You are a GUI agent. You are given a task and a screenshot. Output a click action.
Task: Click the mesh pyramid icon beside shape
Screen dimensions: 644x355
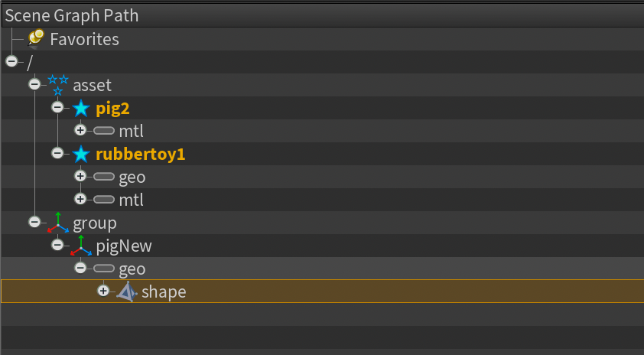tap(126, 291)
